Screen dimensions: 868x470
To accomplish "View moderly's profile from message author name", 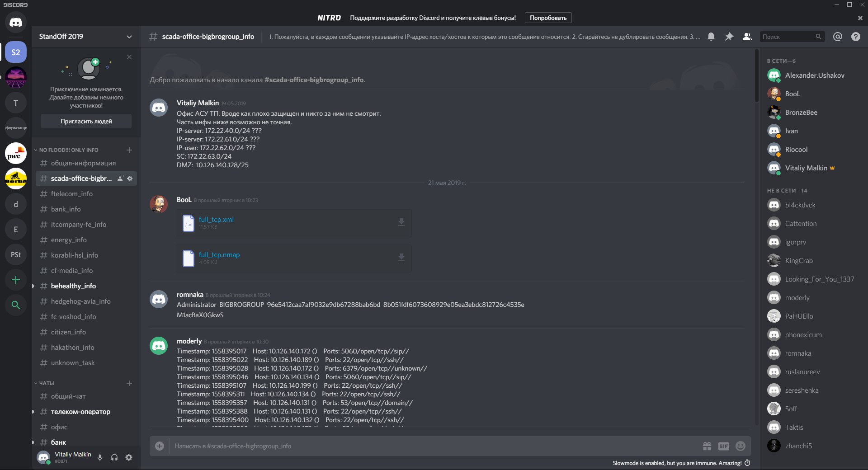I will tap(189, 341).
